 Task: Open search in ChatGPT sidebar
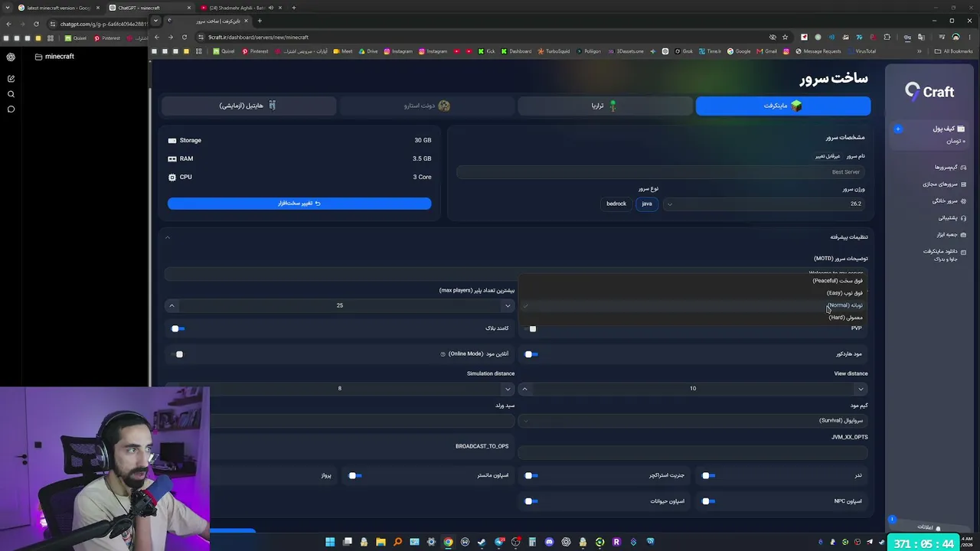pos(11,94)
